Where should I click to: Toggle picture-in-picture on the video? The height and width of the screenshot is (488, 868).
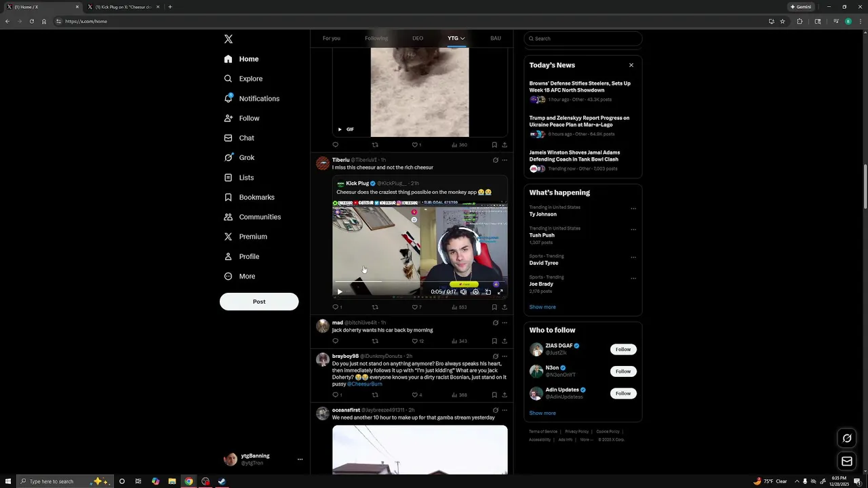coord(488,292)
